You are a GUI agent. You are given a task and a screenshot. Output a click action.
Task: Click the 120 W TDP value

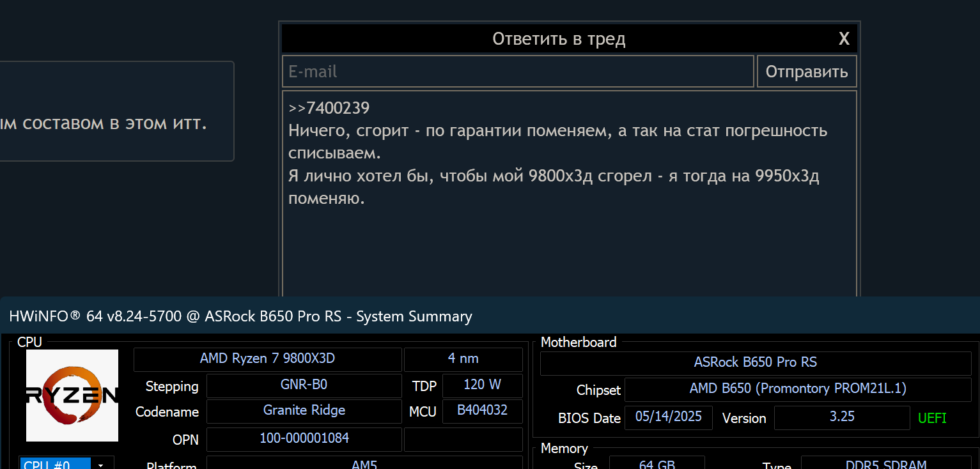pyautogui.click(x=483, y=385)
